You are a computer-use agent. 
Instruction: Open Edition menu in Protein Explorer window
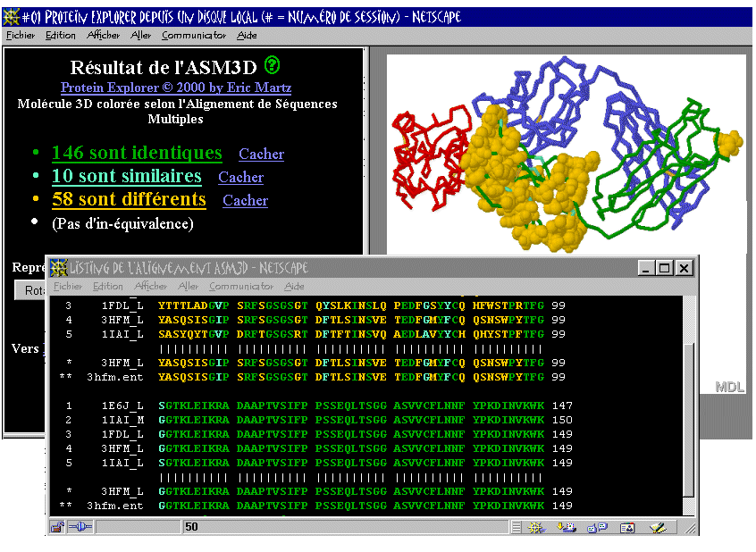(60, 35)
